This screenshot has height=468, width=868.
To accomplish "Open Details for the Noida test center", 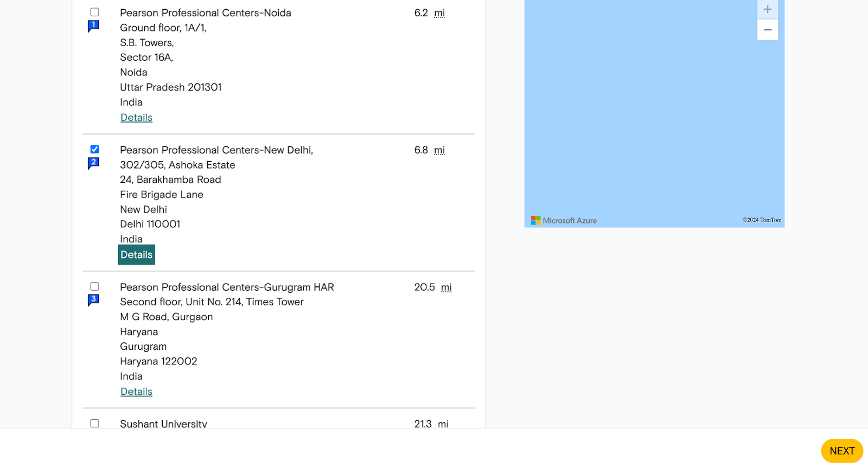I will [136, 118].
